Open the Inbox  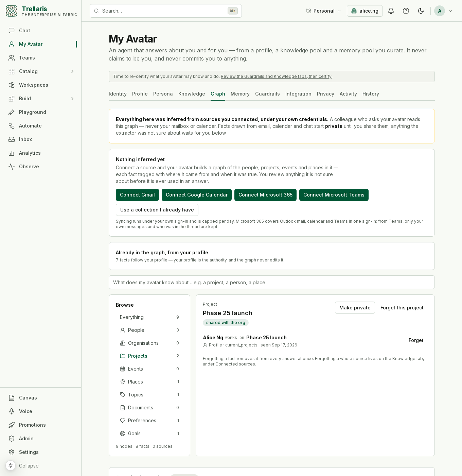click(x=41, y=139)
